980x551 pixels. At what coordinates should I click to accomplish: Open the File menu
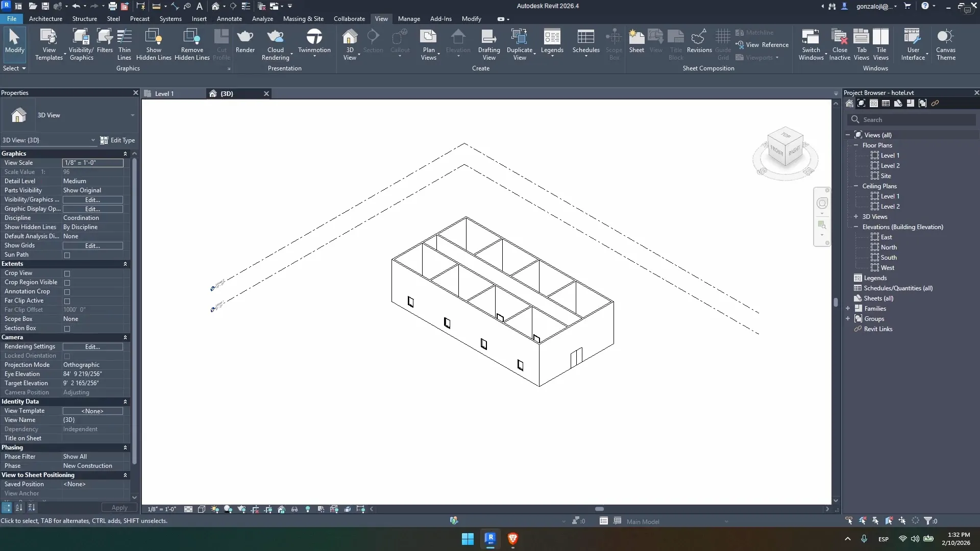[x=12, y=19]
